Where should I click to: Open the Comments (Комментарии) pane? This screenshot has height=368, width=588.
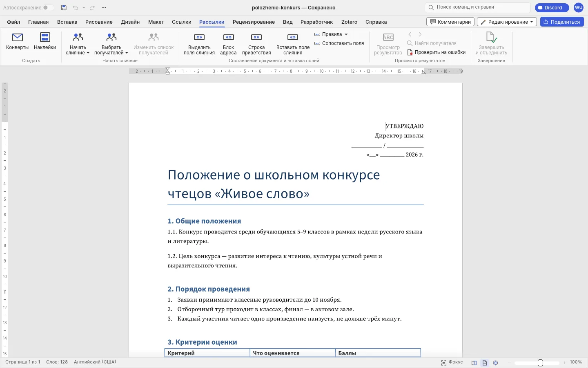450,22
